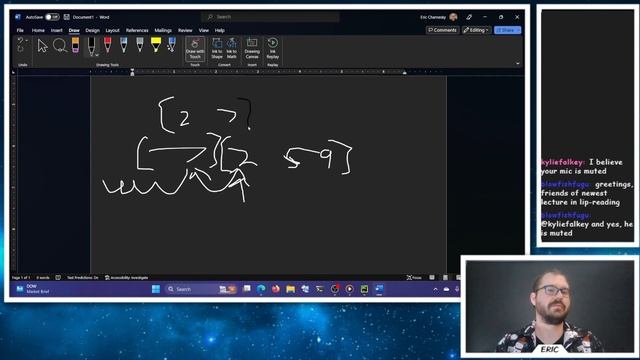Open the DOW Market Brief widget
The image size is (640, 360).
coord(33,289)
